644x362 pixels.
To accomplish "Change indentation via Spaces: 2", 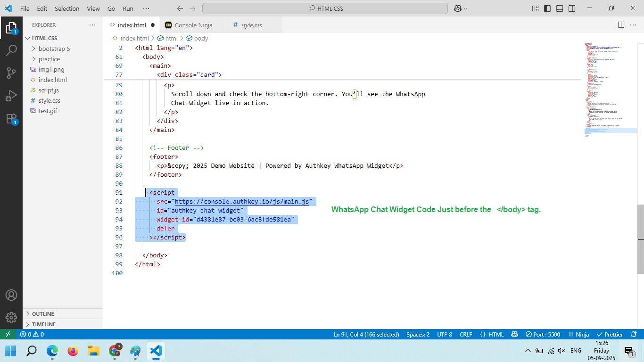I will (x=418, y=334).
